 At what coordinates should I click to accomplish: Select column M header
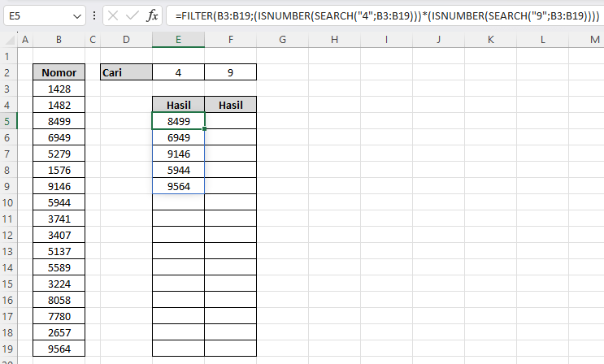coord(594,40)
